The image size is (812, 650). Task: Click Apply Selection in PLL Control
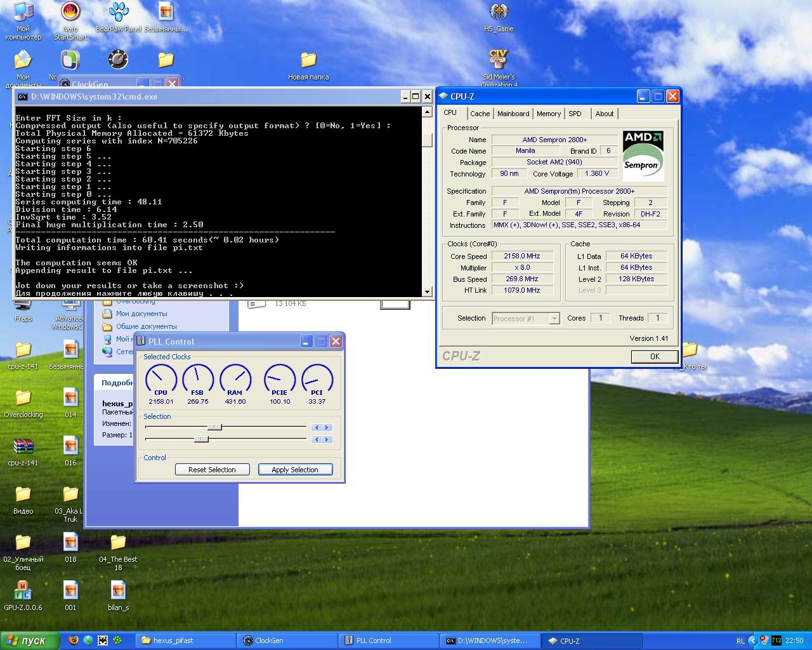[x=295, y=470]
